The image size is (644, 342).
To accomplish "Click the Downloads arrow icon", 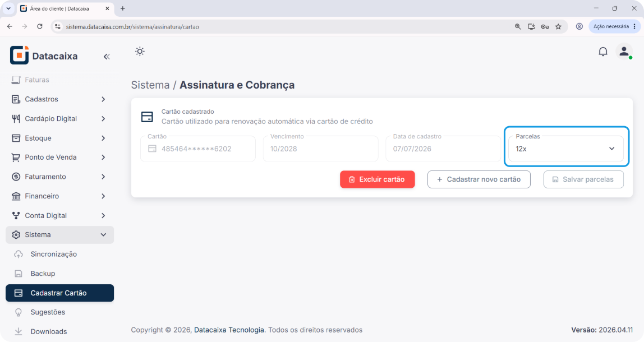I will tap(18, 331).
